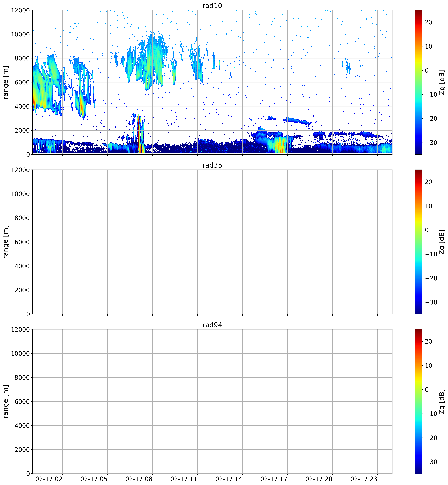Click the x-axis label 02-17 11

pyautogui.click(x=184, y=479)
